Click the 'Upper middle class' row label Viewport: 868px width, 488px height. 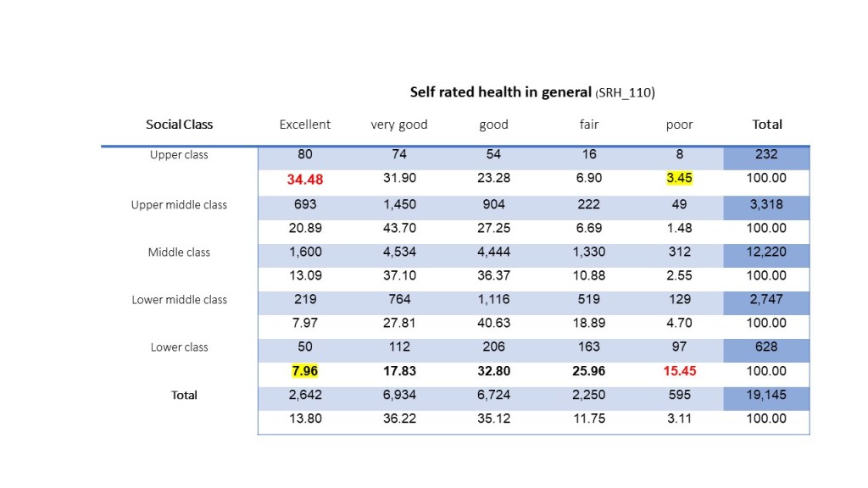(x=179, y=205)
